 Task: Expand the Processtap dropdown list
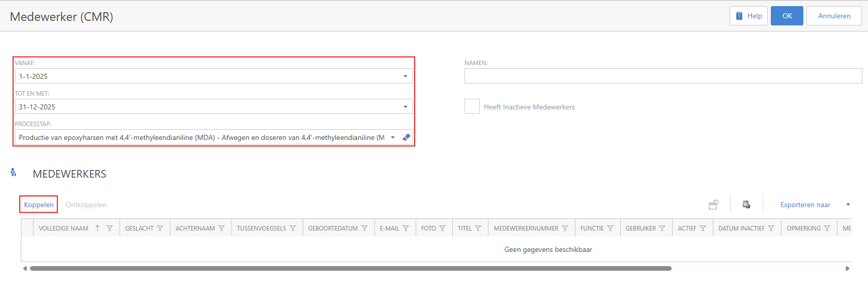click(x=393, y=137)
